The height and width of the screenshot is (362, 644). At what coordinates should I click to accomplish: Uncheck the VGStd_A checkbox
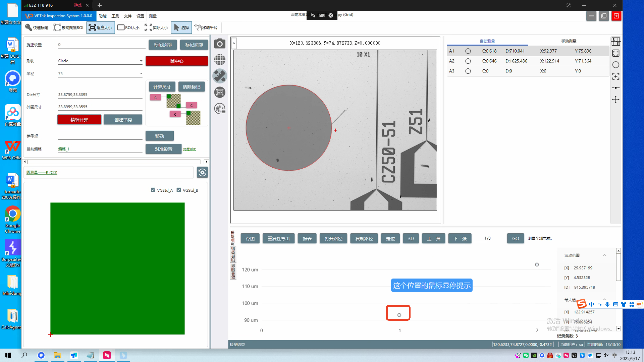[x=153, y=190]
